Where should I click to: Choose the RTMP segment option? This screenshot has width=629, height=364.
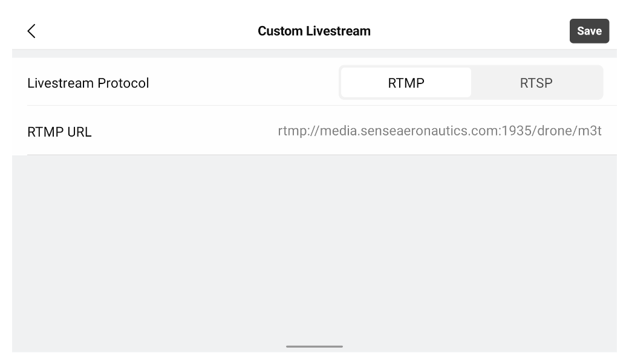click(406, 83)
